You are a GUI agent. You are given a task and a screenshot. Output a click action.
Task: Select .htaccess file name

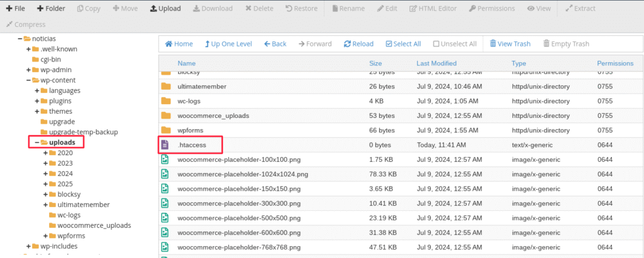192,145
